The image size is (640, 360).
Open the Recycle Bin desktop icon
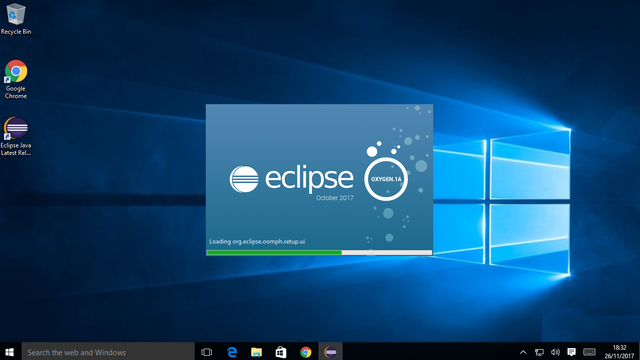coord(16,19)
